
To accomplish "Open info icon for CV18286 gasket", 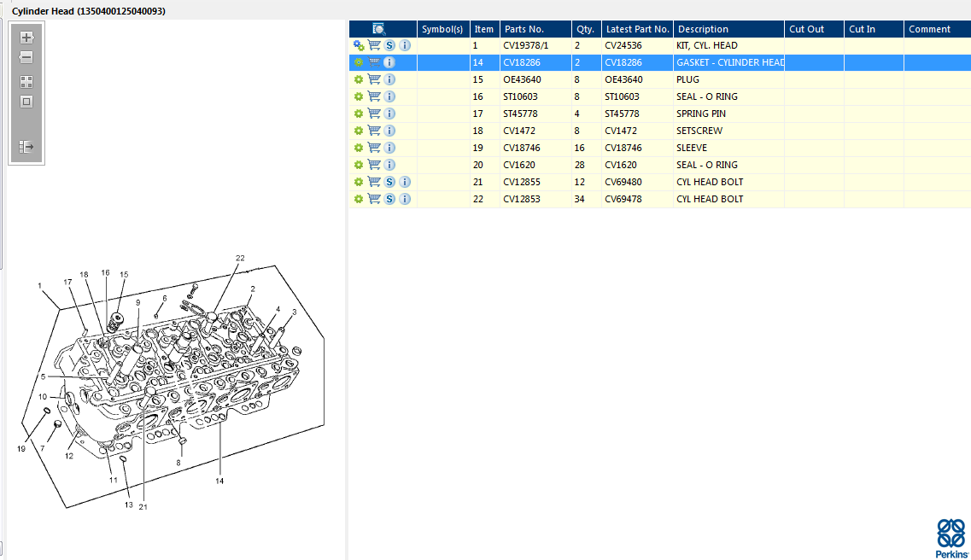I will 389,62.
